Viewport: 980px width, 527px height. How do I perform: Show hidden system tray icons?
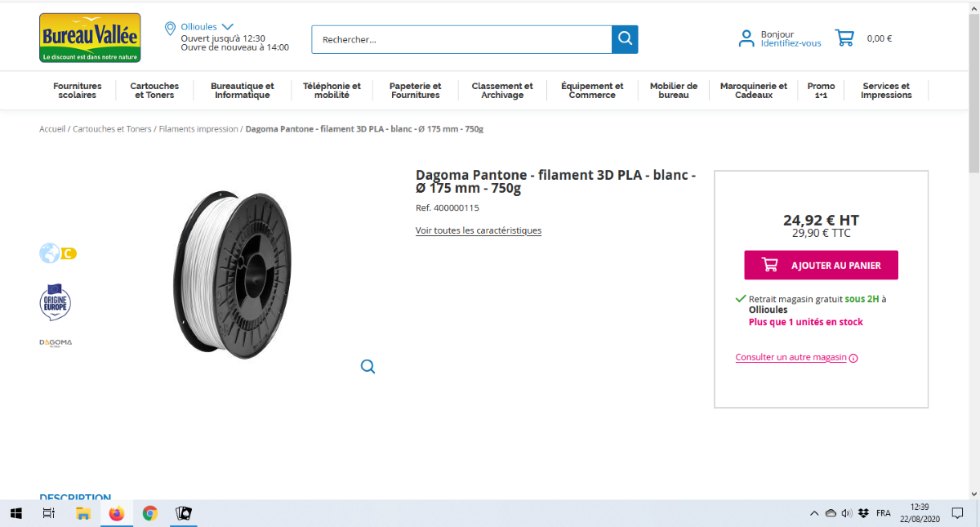tap(813, 514)
